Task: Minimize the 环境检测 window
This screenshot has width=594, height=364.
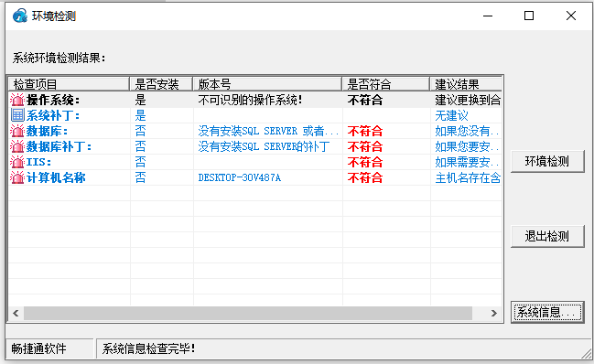Action: pos(488,16)
